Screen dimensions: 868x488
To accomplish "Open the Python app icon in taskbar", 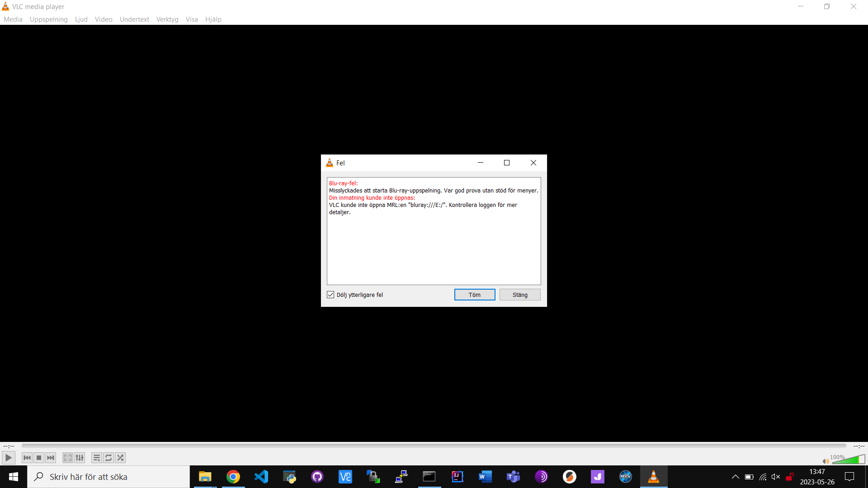I will [x=289, y=477].
